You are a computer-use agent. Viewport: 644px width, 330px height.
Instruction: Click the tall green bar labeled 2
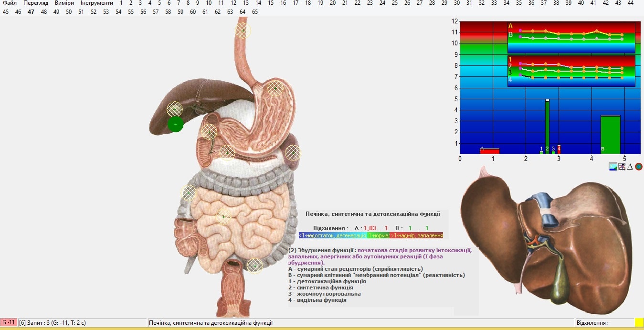coord(547,127)
